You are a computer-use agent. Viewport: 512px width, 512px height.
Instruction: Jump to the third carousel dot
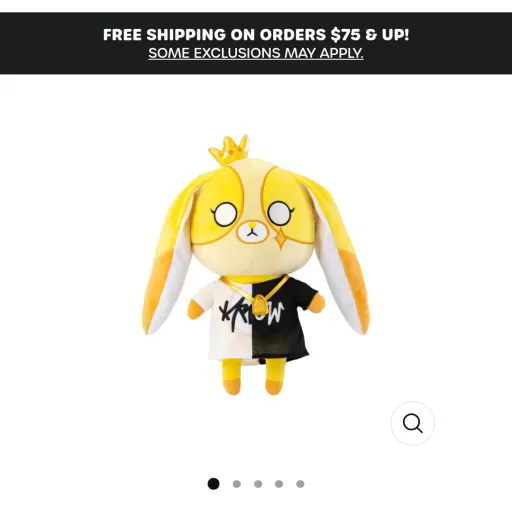click(x=258, y=484)
